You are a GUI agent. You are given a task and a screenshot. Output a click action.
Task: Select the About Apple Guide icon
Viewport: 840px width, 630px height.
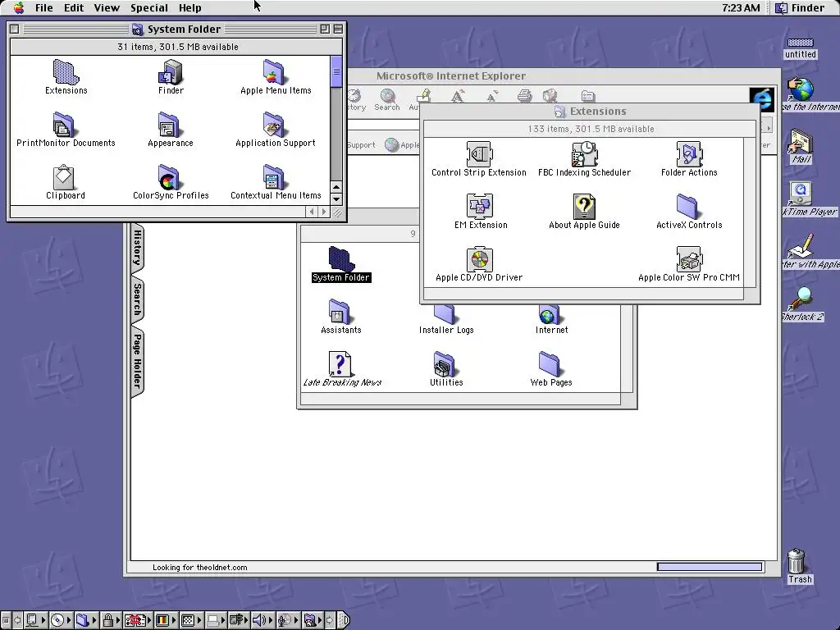(x=584, y=207)
